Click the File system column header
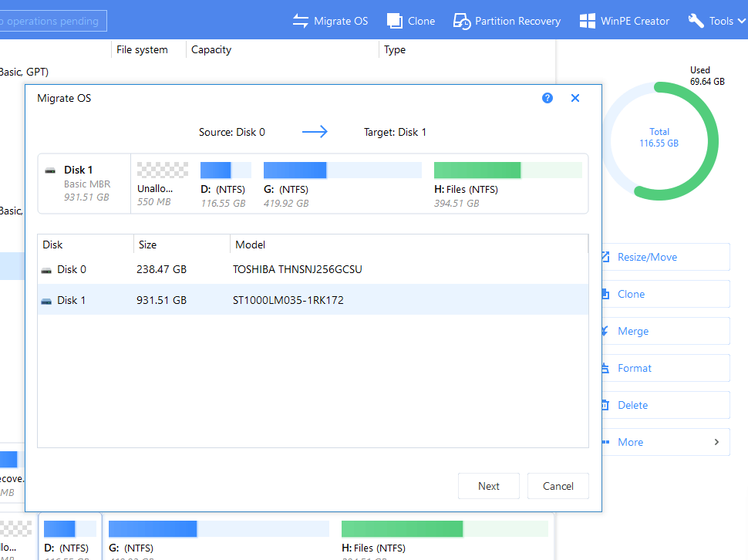748x560 pixels. point(142,49)
